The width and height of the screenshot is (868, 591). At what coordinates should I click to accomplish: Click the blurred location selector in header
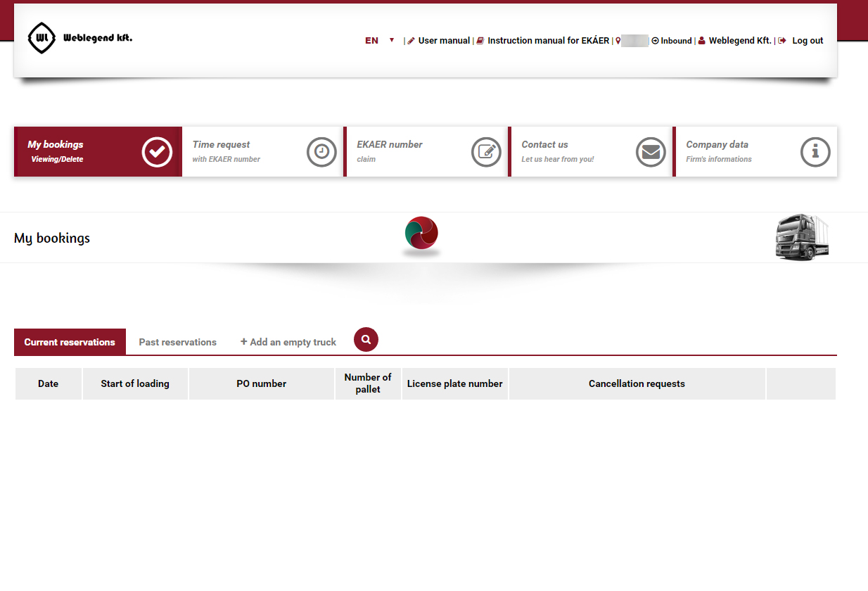pos(634,41)
